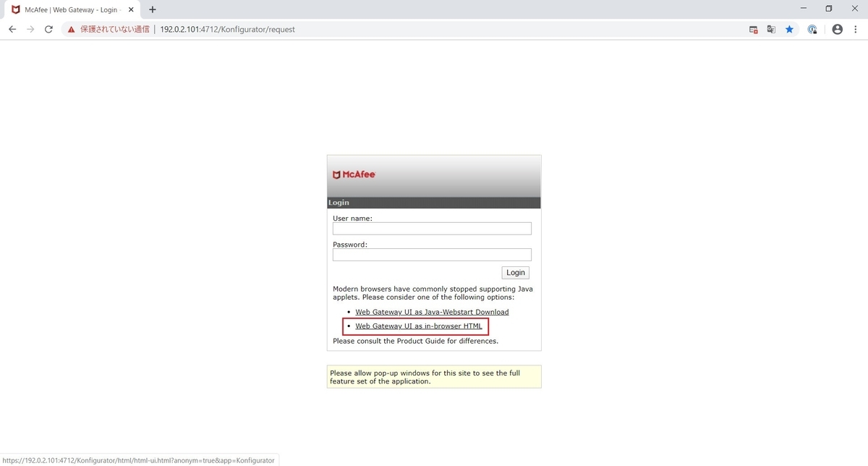The image size is (868, 466).
Task: Click the address bar URL
Action: pyautogui.click(x=228, y=30)
